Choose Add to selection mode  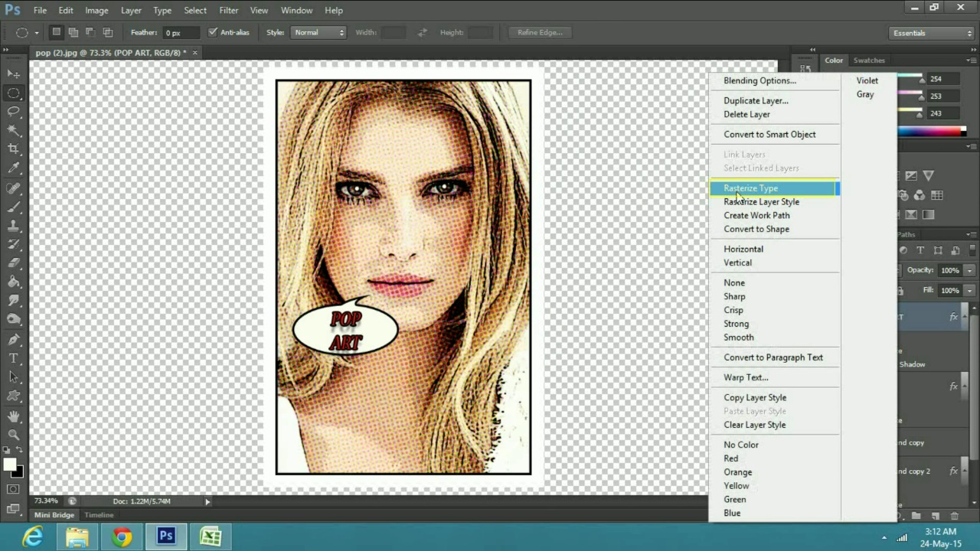point(73,32)
